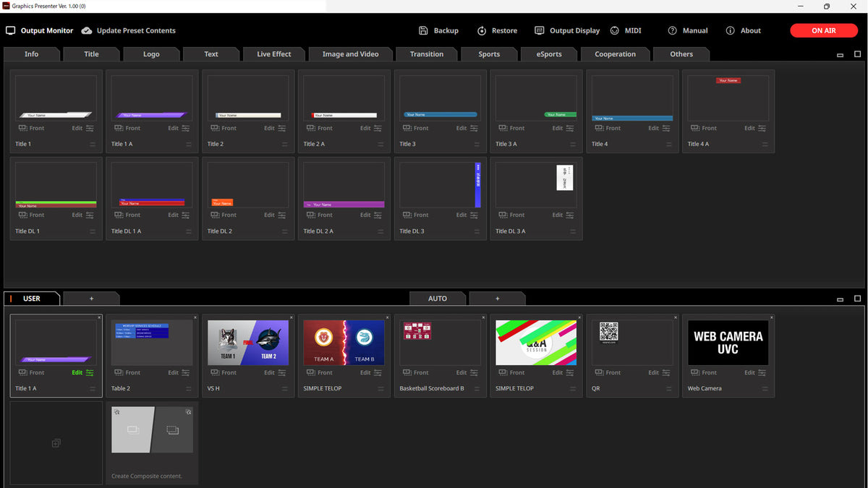Screen dimensions: 868x488
Task: Open the Backup save icon
Action: 424,31
